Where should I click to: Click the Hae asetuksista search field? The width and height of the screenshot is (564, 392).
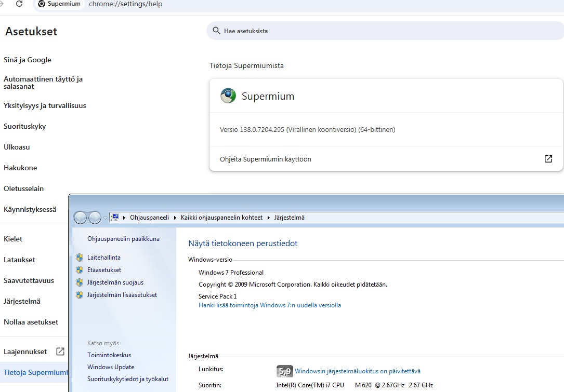click(x=385, y=31)
